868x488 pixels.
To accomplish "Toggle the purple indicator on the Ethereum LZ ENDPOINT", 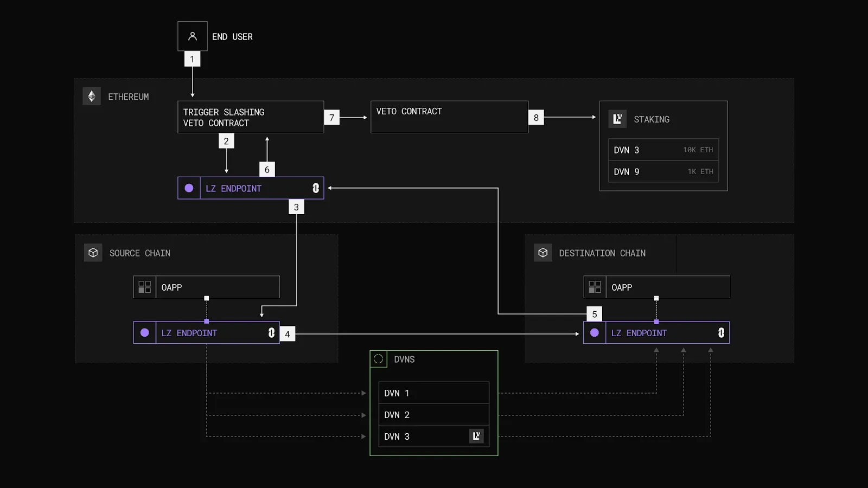I will (189, 188).
